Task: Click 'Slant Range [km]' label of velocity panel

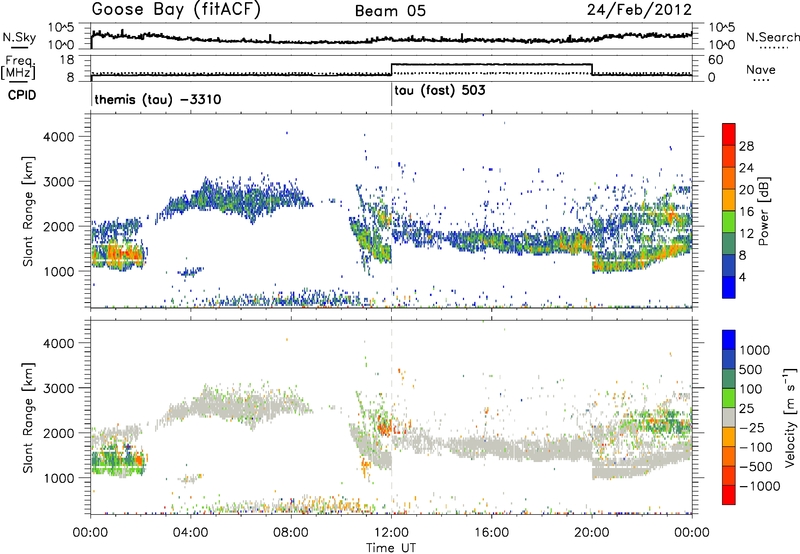Action: coord(28,417)
